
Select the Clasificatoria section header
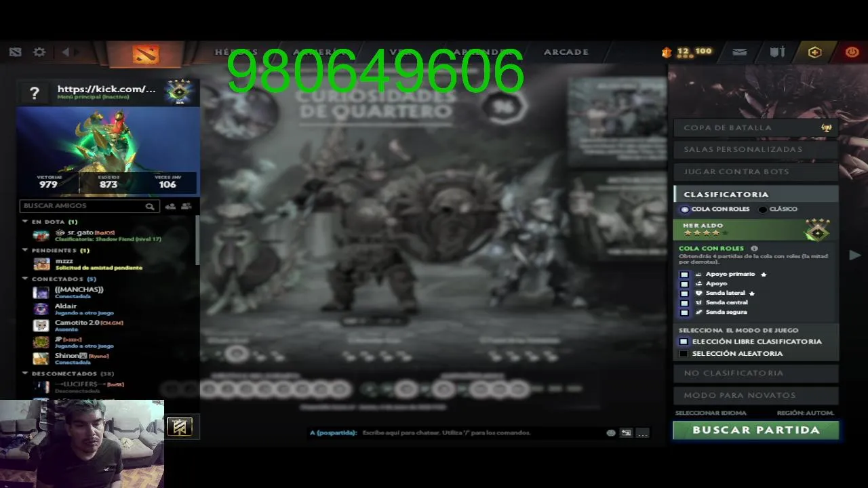tap(755, 194)
